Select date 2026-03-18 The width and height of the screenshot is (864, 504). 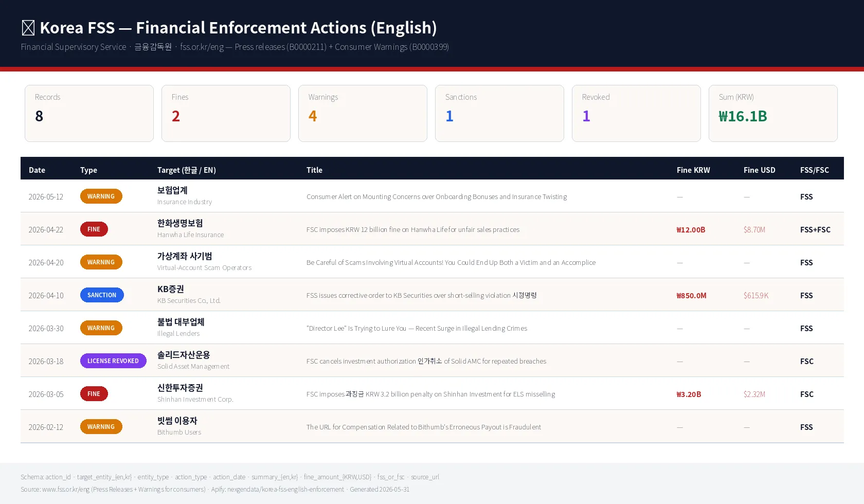coord(46,362)
